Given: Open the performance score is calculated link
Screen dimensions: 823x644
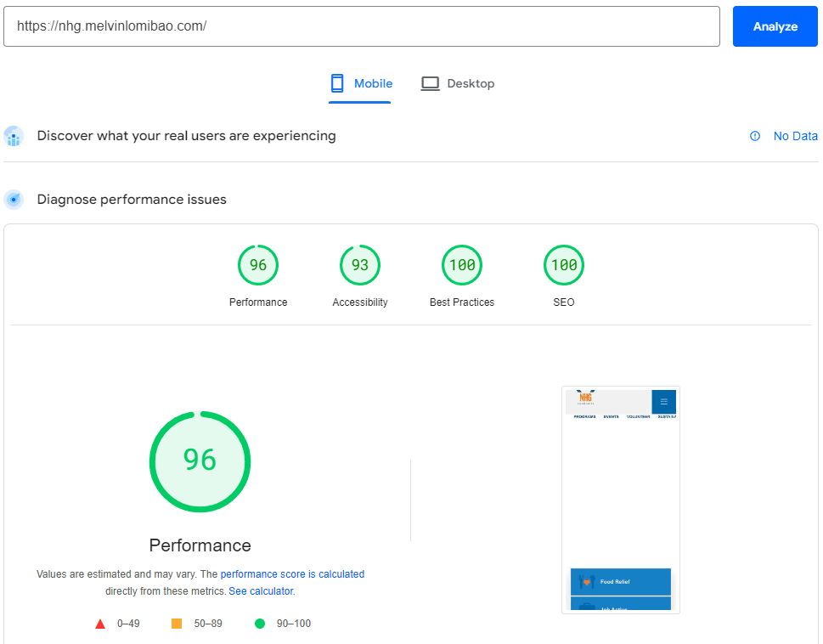Looking at the screenshot, I should click(292, 573).
